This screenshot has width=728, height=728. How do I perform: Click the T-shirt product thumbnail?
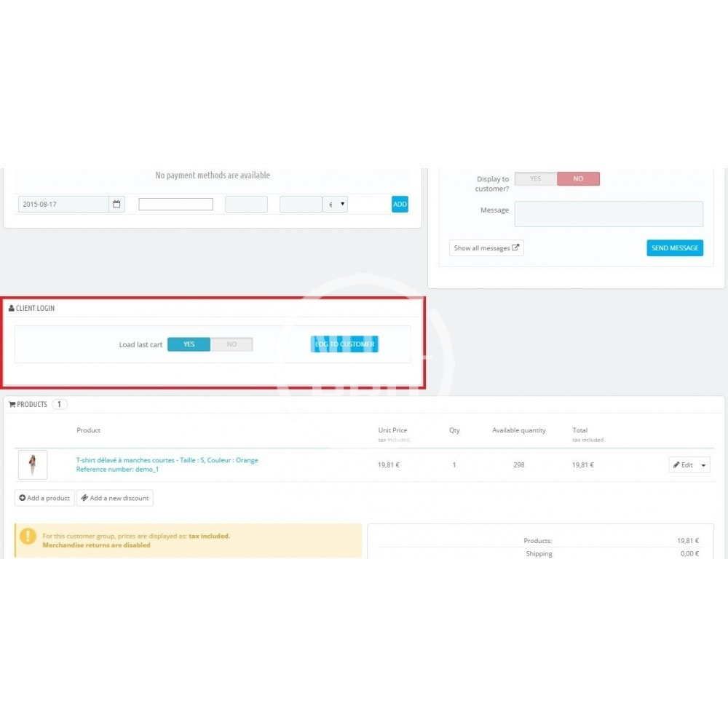pos(33,464)
